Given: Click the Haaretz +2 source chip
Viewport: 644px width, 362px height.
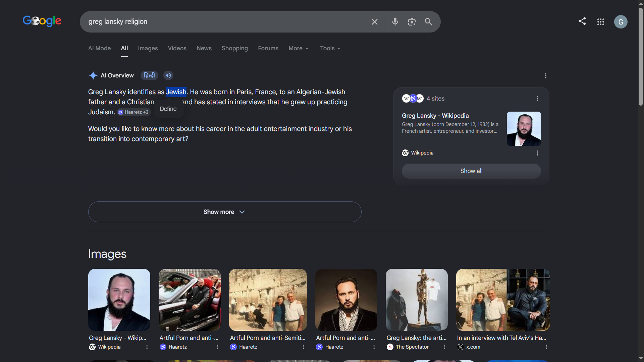Looking at the screenshot, I should pyautogui.click(x=133, y=112).
